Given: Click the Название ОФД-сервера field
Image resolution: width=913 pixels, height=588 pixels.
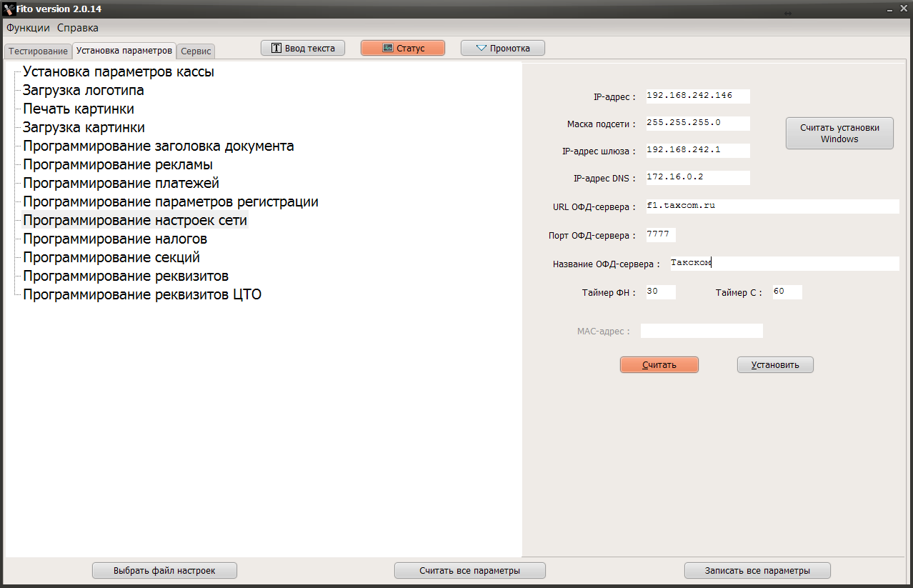Looking at the screenshot, I should pyautogui.click(x=784, y=264).
